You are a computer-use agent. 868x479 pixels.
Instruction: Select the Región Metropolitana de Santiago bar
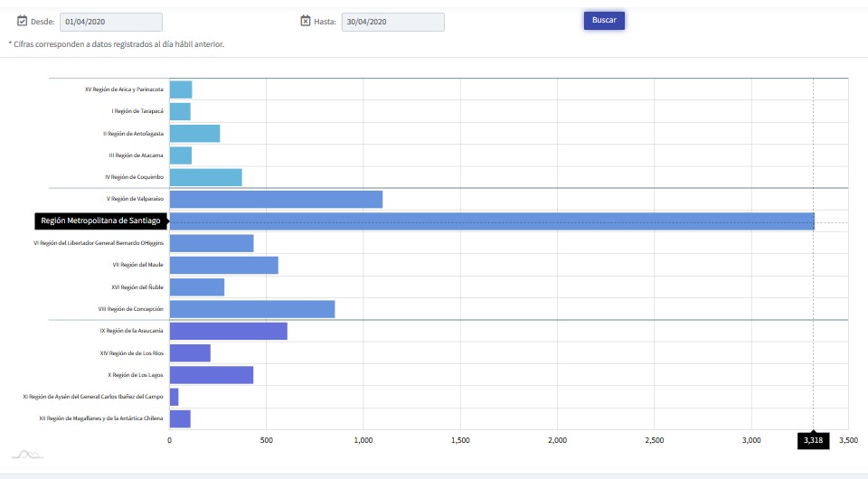[x=491, y=221]
